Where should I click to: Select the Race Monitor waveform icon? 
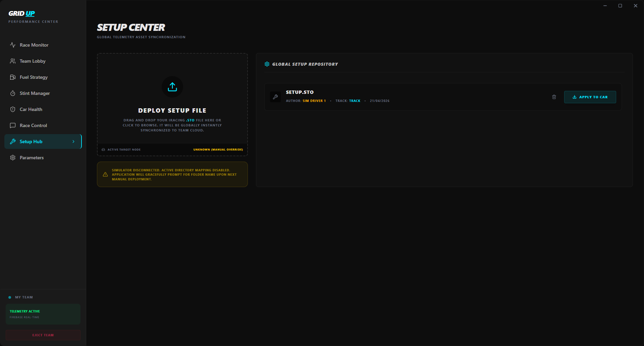pyautogui.click(x=13, y=45)
